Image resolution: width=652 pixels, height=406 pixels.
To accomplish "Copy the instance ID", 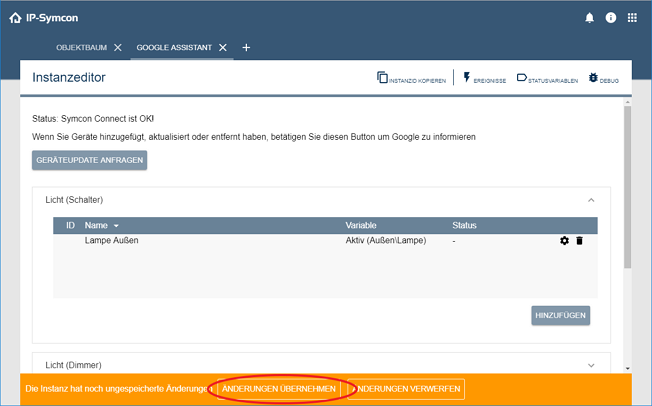I will click(x=411, y=77).
